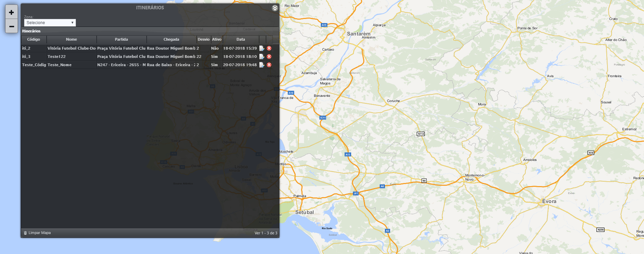
Task: Sort by Código column header
Action: click(34, 39)
